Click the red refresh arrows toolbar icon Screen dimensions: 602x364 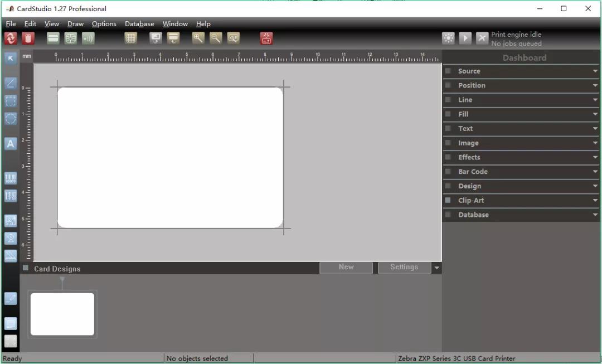click(11, 38)
